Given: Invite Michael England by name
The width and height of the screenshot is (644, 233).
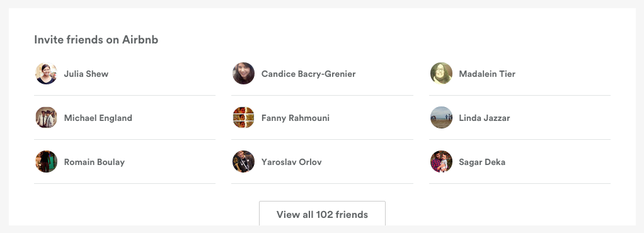Looking at the screenshot, I should click(98, 118).
